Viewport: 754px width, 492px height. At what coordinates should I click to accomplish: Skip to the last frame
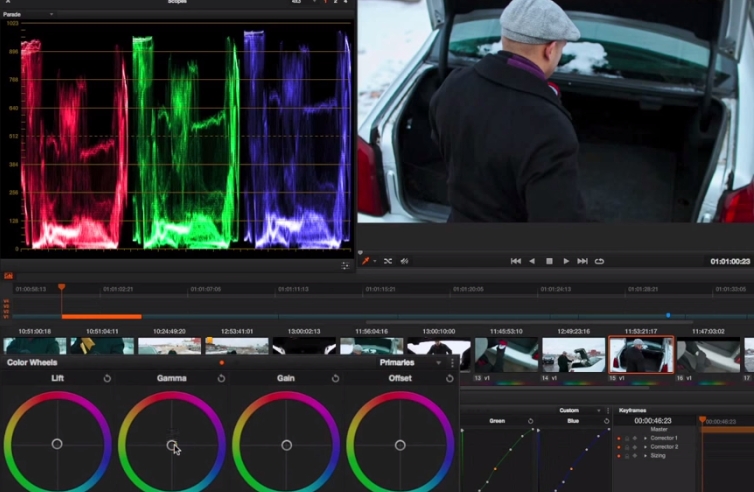582,261
